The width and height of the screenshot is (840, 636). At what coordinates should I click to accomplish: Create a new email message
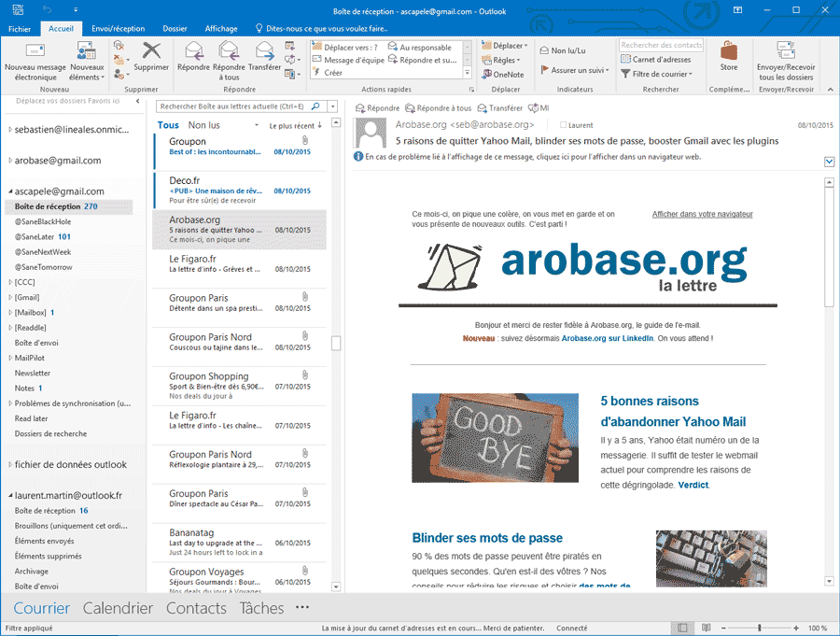(x=35, y=63)
